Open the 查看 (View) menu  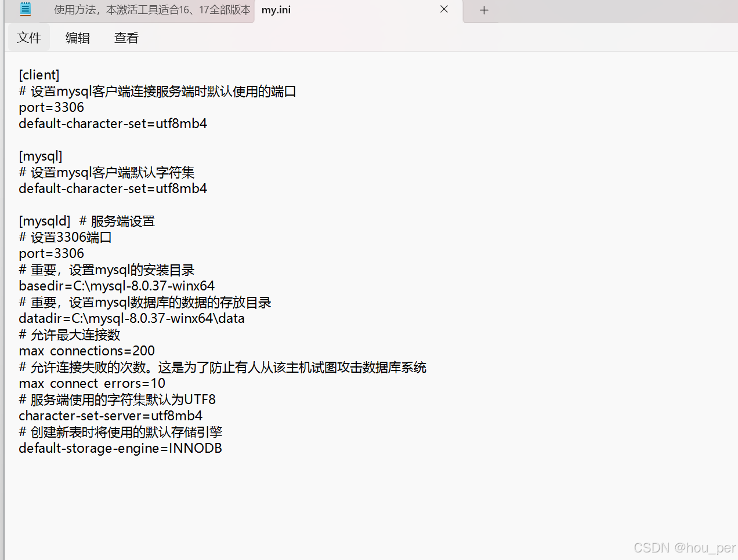tap(126, 37)
